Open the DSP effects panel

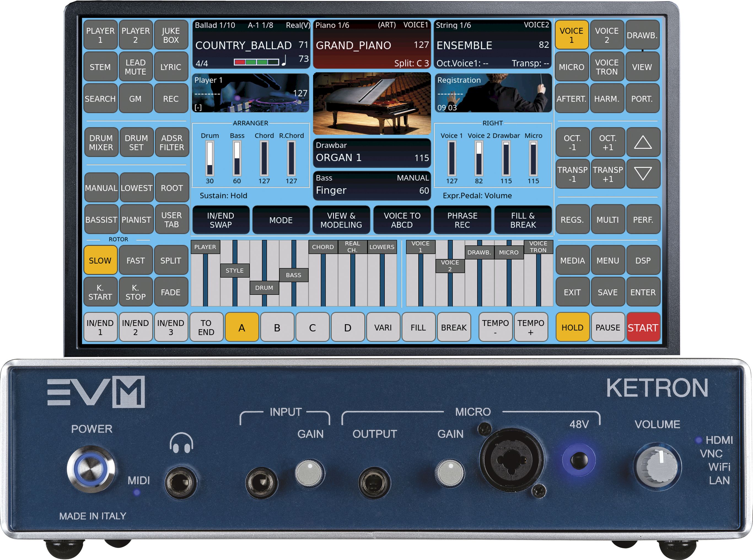pyautogui.click(x=644, y=260)
